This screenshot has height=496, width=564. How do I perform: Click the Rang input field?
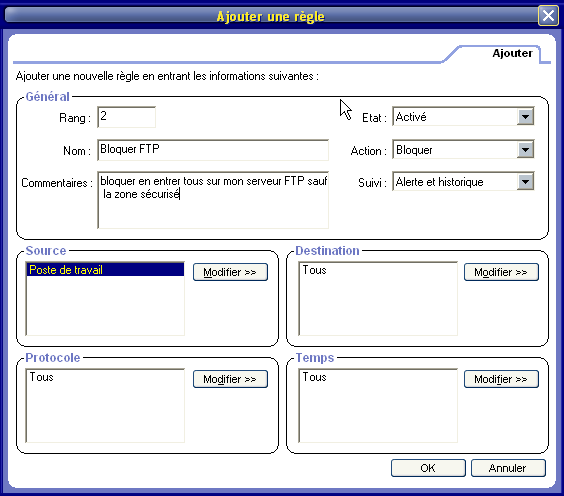[127, 117]
